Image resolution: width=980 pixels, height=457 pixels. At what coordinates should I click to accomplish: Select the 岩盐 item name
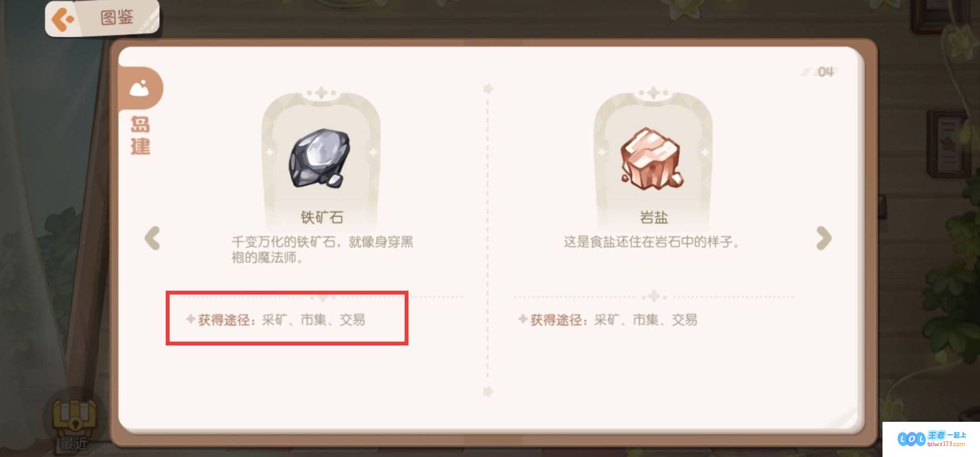coord(654,218)
